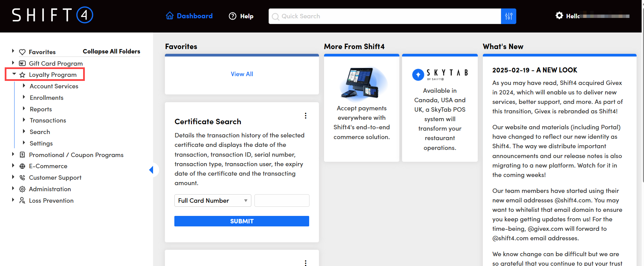Open Certificate Search three-dot menu
Image resolution: width=644 pixels, height=266 pixels.
point(305,116)
